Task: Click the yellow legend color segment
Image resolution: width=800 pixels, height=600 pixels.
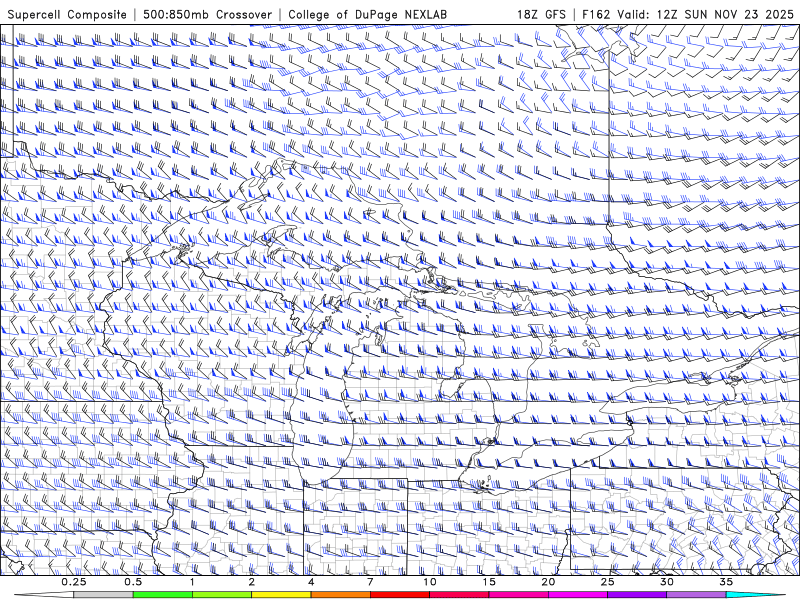Action: [x=281, y=595]
